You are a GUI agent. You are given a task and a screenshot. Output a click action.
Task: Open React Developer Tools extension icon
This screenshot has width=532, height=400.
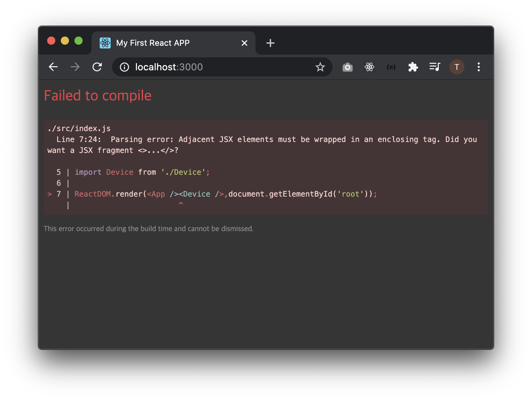(x=369, y=67)
